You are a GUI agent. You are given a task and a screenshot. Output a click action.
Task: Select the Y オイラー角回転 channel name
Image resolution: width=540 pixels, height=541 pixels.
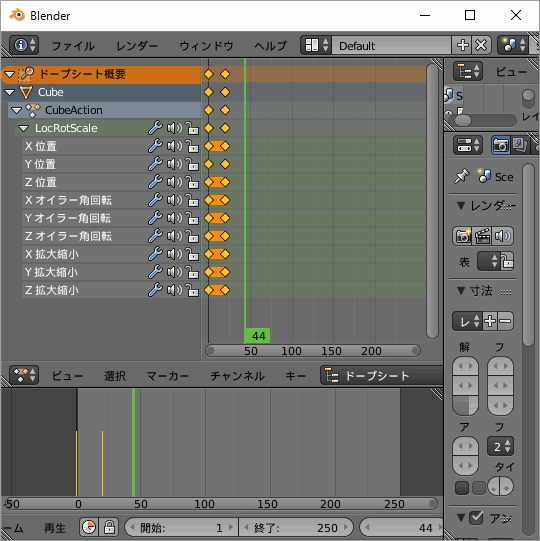[68, 218]
